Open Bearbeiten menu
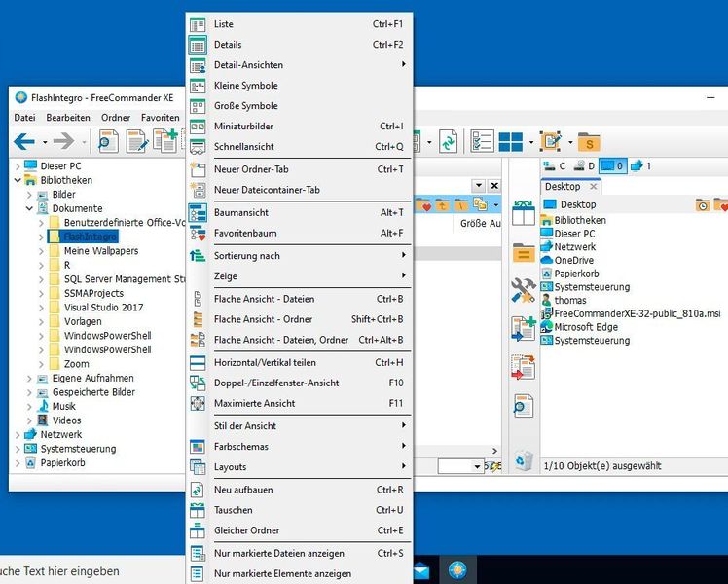This screenshot has height=584, width=728. 68,118
